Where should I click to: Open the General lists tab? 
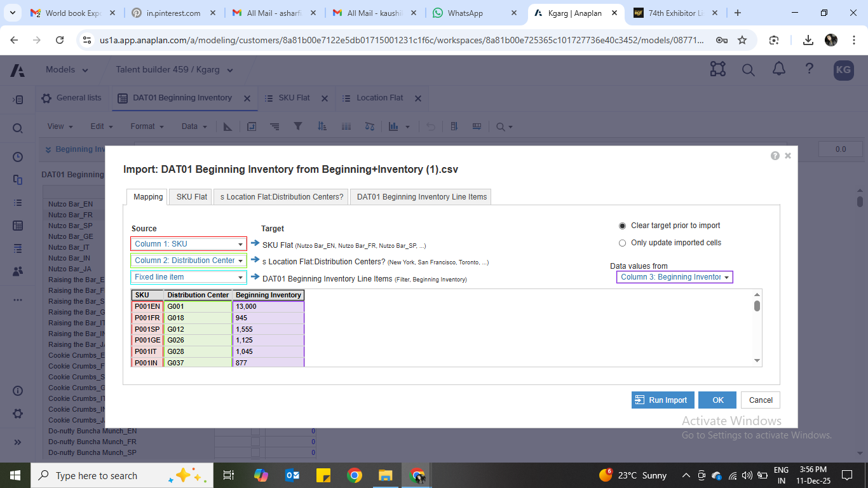click(x=72, y=98)
